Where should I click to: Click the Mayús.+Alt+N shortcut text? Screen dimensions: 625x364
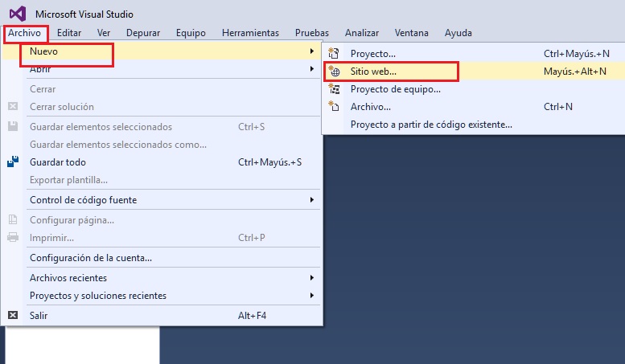[575, 72]
